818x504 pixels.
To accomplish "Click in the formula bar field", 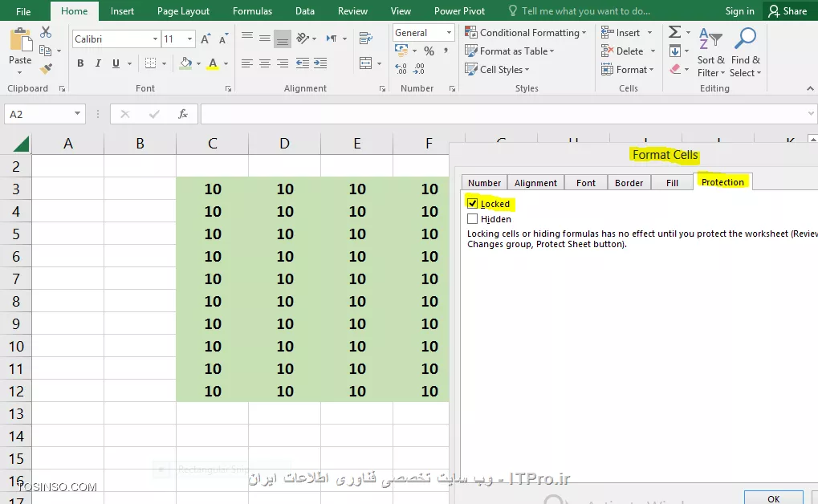I will click(508, 114).
